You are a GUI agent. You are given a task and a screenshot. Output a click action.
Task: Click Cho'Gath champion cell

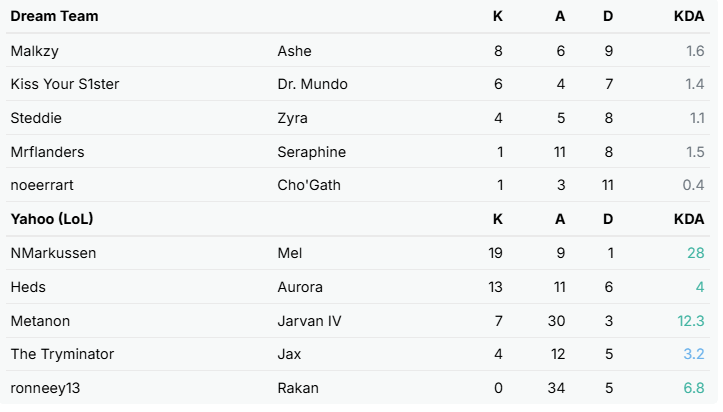[309, 185]
